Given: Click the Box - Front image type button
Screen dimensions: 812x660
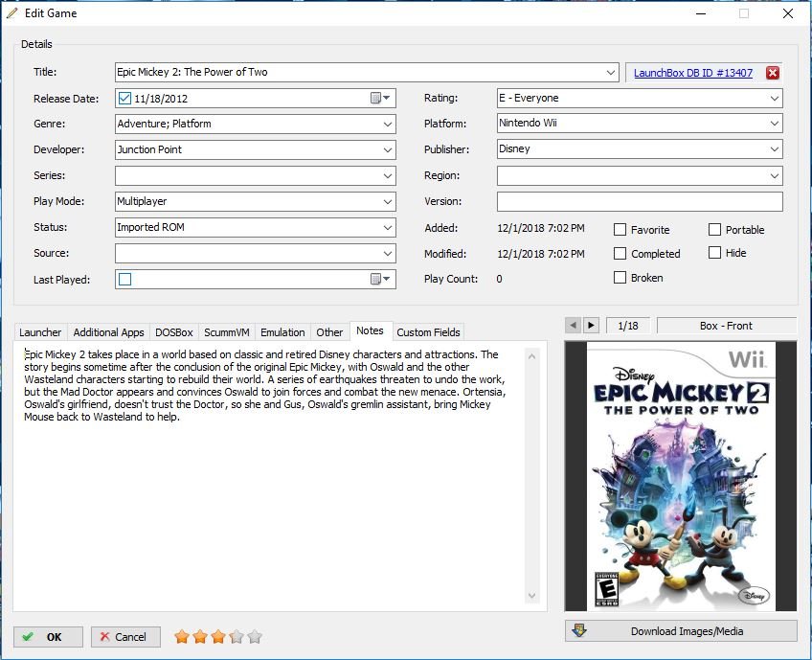Looking at the screenshot, I should click(726, 326).
